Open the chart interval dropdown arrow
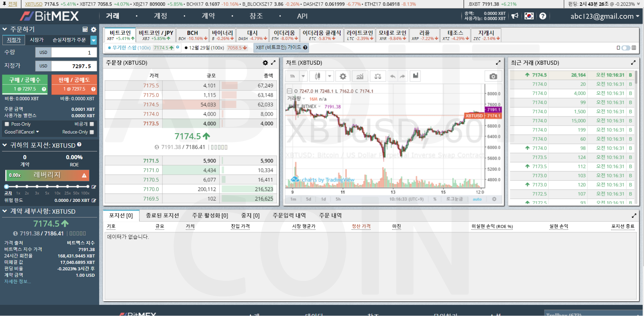 (x=303, y=76)
